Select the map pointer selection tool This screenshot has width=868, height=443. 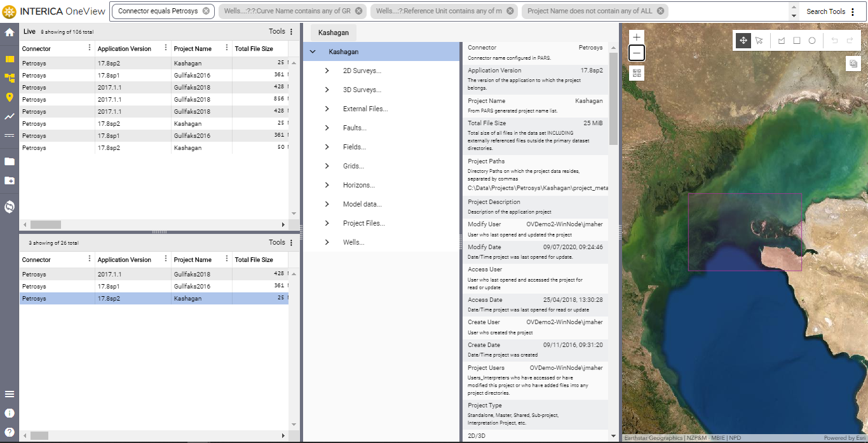(x=759, y=41)
